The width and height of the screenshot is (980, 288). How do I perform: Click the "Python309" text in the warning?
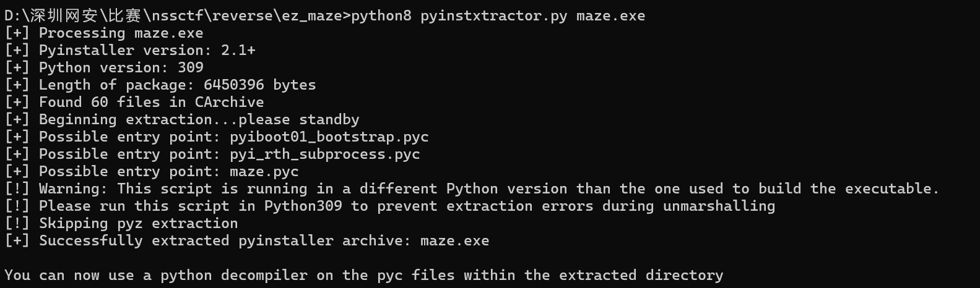303,206
